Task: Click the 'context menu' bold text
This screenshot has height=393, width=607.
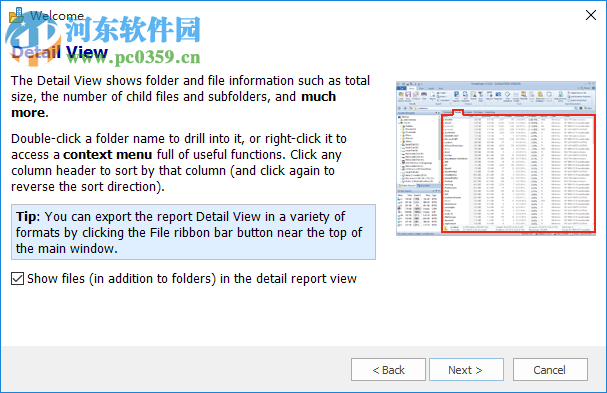Action: [107, 154]
